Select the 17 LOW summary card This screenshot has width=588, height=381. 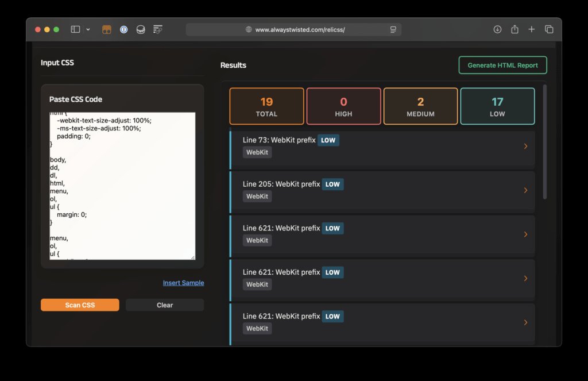[497, 106]
